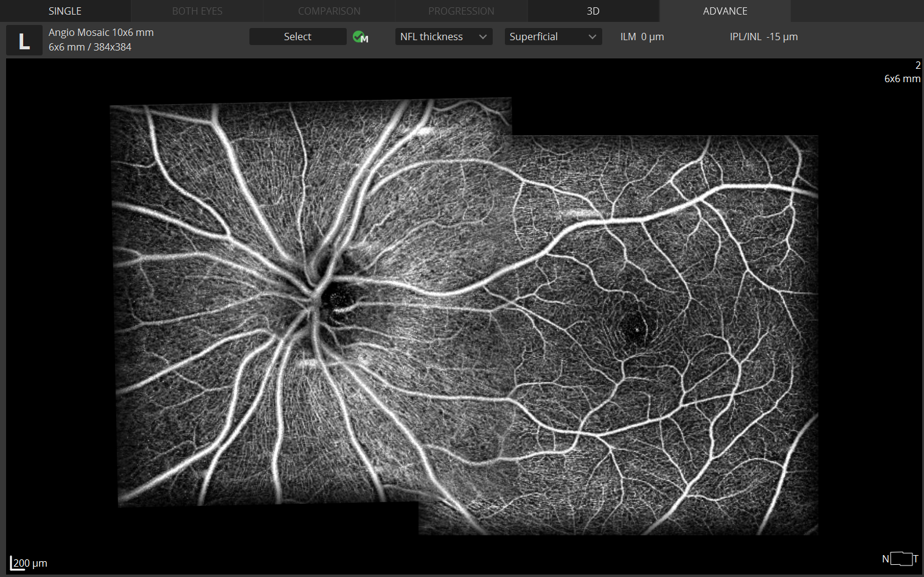Click the optic disc center in the angiogram
The width and height of the screenshot is (924, 577).
[332, 298]
